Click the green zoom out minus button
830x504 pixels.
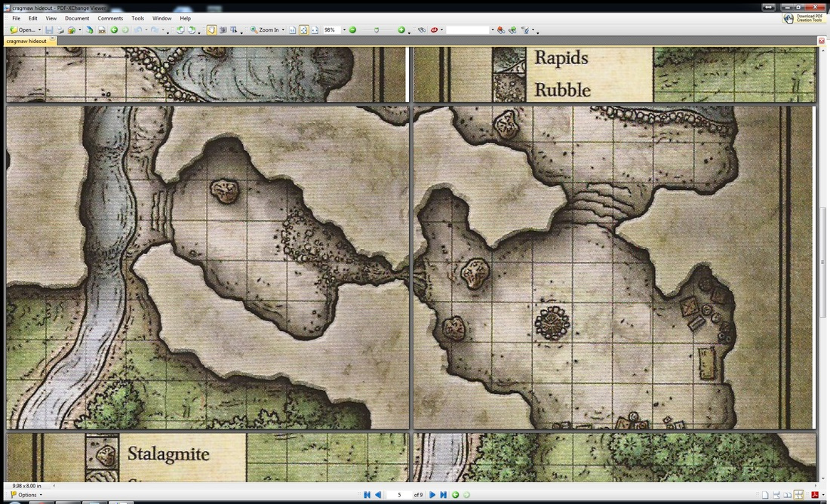pos(352,30)
